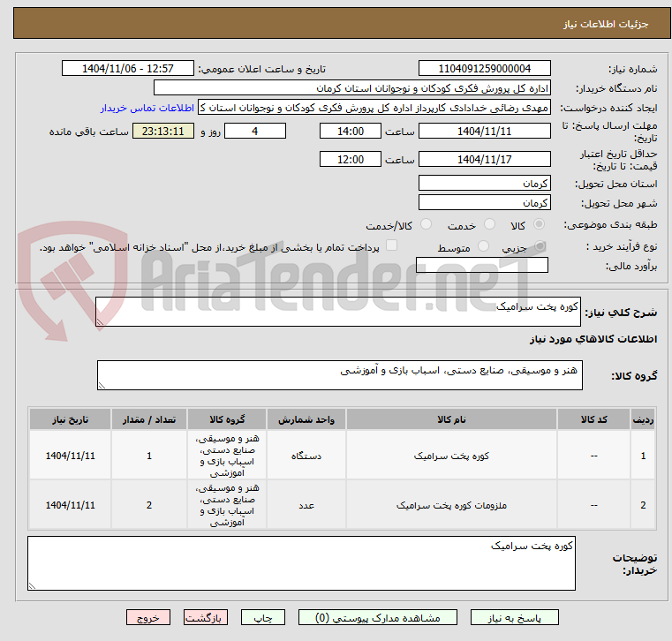Click row 1 need date 1404/11/11
Viewport: 672px width, 641px height.
[71, 456]
